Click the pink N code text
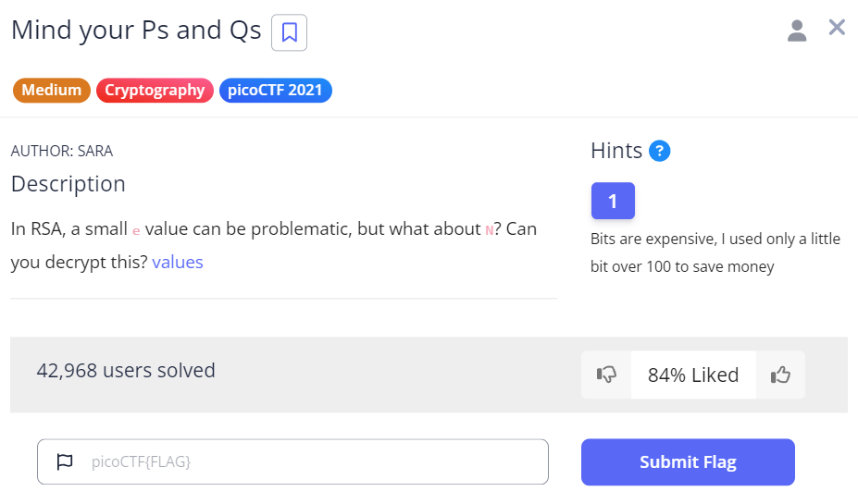Viewport: 858px width, 504px height. point(489,230)
